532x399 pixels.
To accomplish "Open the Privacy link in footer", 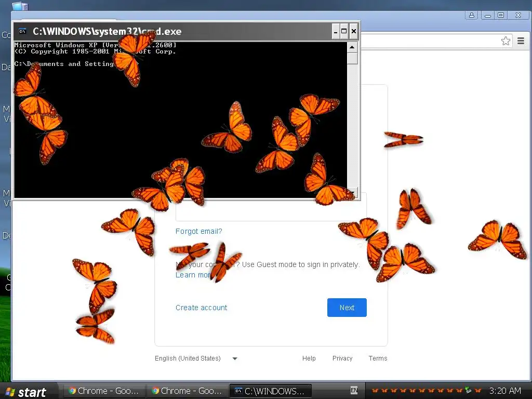I will pos(342,358).
